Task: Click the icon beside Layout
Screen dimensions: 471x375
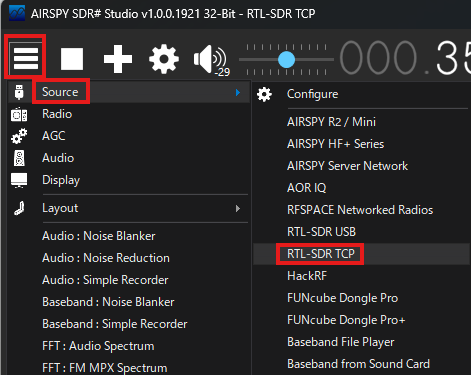Action: tap(19, 208)
